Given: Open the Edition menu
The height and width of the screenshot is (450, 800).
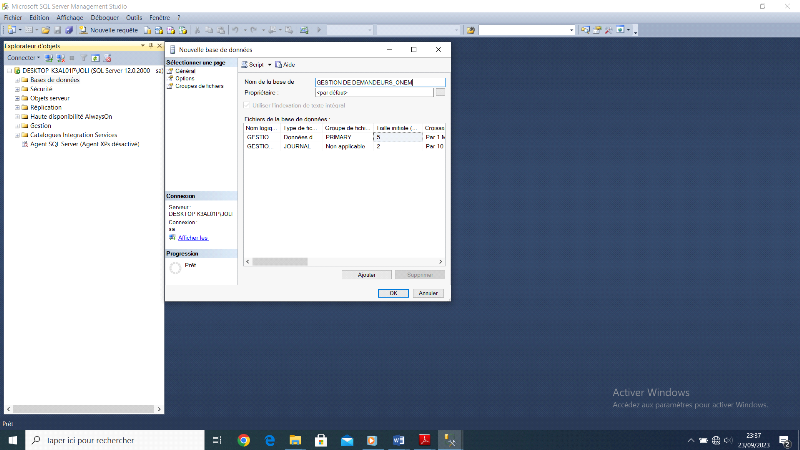Looking at the screenshot, I should point(39,17).
